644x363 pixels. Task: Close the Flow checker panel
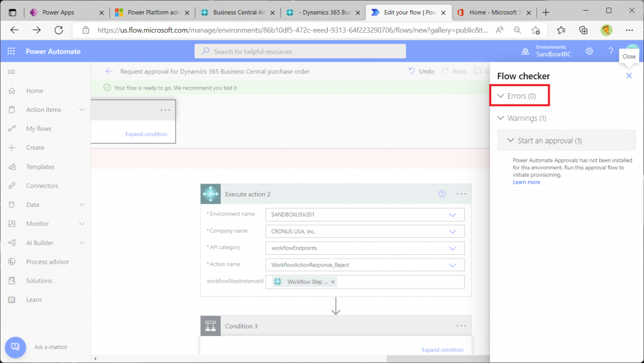pos(629,76)
